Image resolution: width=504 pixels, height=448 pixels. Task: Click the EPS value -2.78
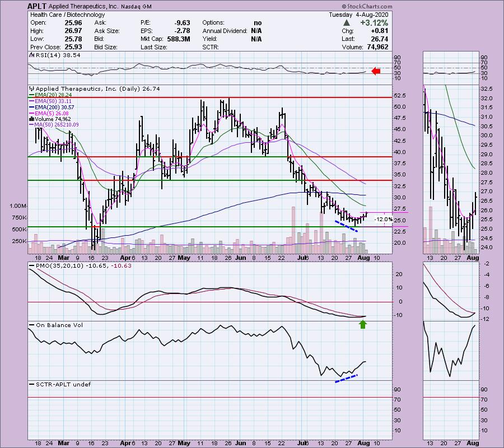182,31
